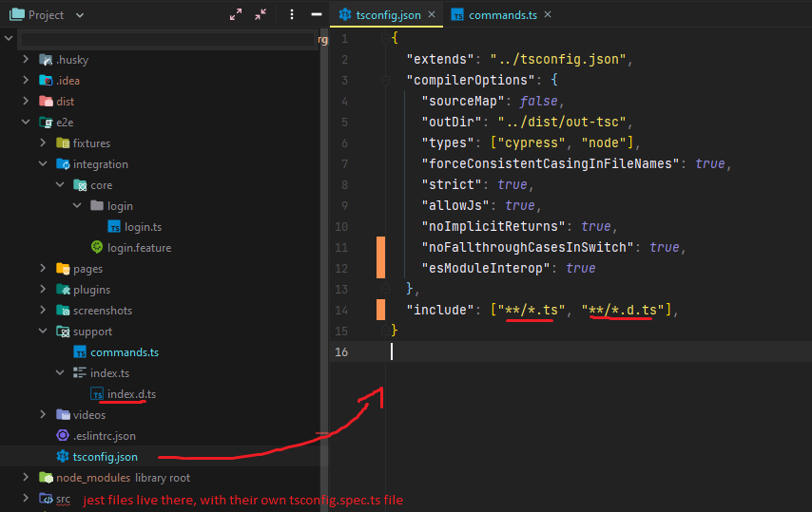Expand the .idea folder
The image size is (812, 512).
pyautogui.click(x=26, y=80)
